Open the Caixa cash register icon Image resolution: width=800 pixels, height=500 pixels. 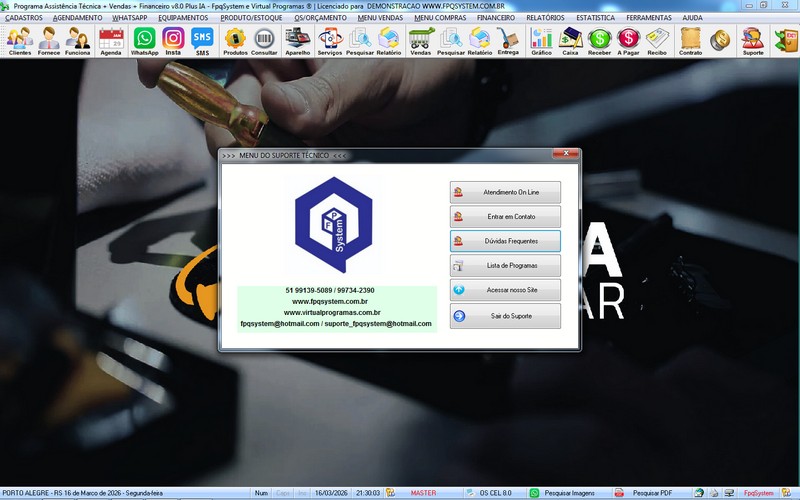coord(570,41)
